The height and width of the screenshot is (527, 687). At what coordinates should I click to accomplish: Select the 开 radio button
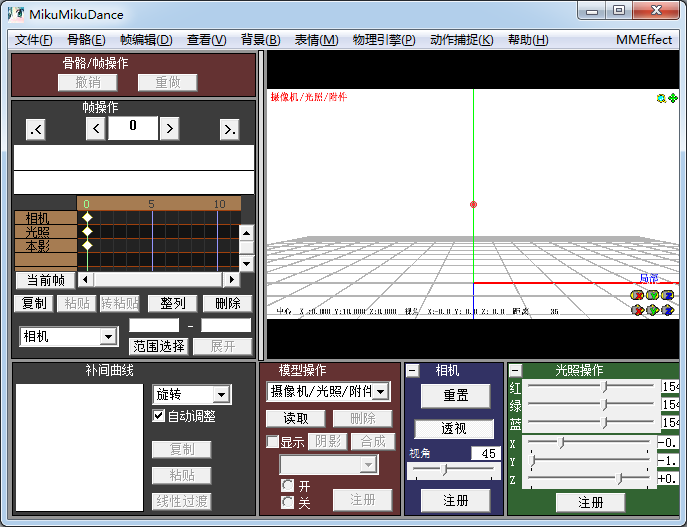[288, 485]
